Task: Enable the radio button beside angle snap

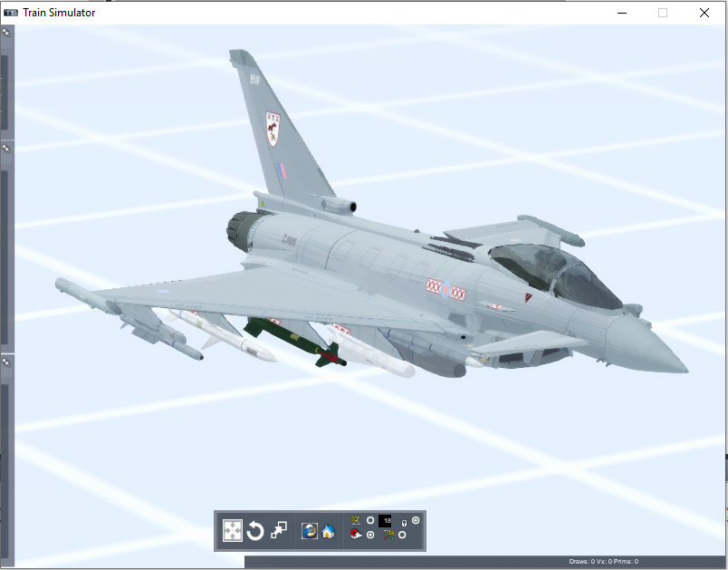Action: [x=370, y=520]
